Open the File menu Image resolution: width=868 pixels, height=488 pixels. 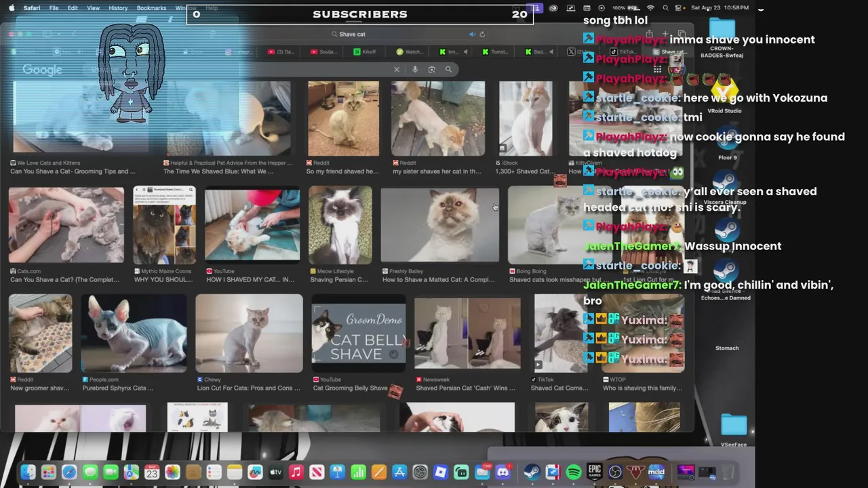pyautogui.click(x=54, y=7)
